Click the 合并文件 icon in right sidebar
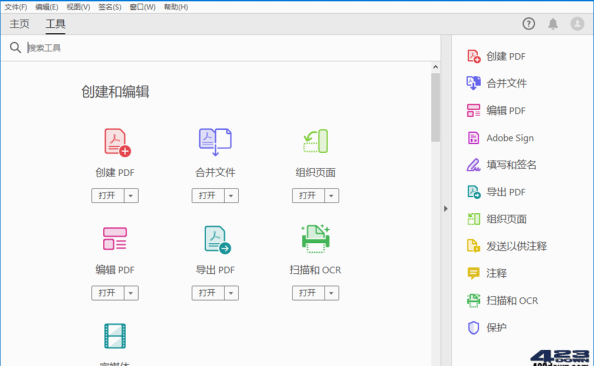 point(474,83)
